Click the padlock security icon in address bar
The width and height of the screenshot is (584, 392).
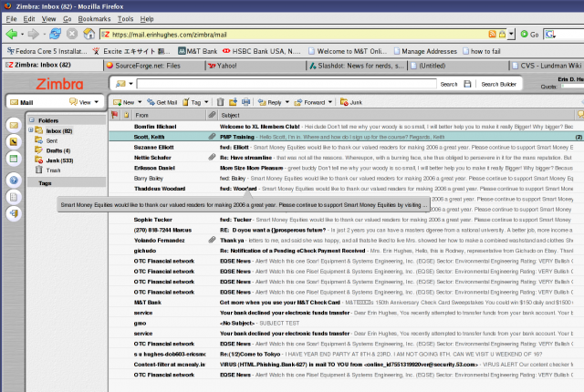click(502, 35)
